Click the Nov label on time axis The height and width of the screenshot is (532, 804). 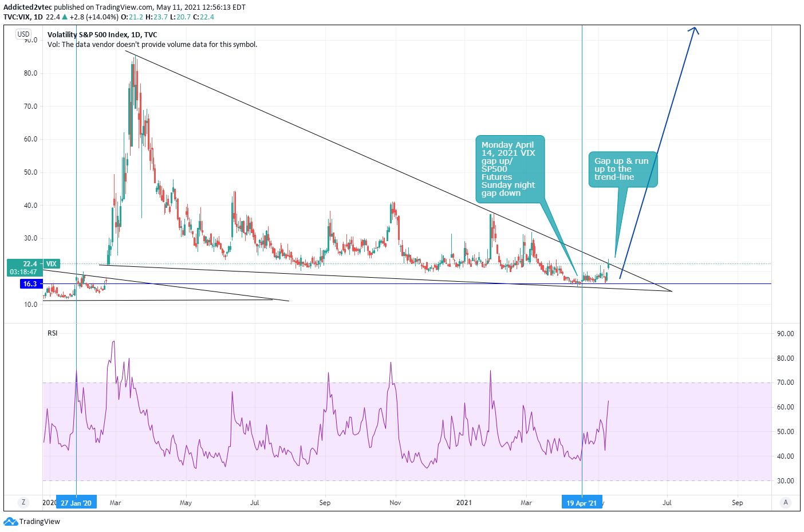395,503
